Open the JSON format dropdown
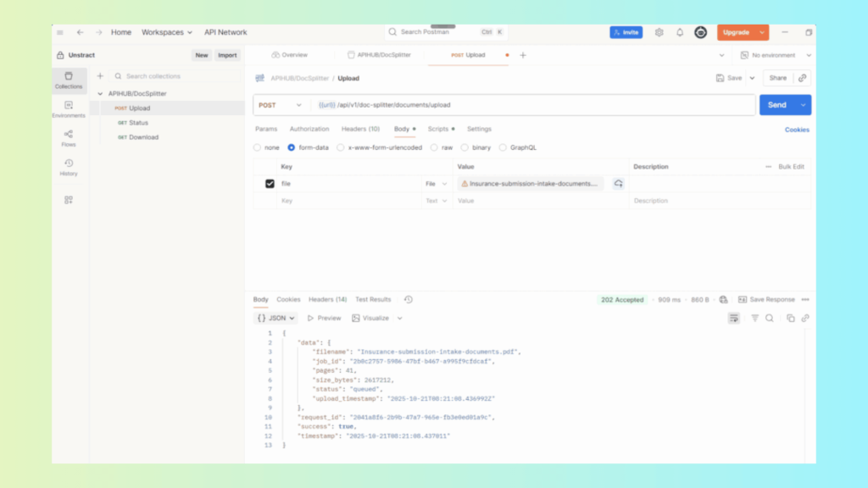The height and width of the screenshot is (488, 868). pos(276,319)
